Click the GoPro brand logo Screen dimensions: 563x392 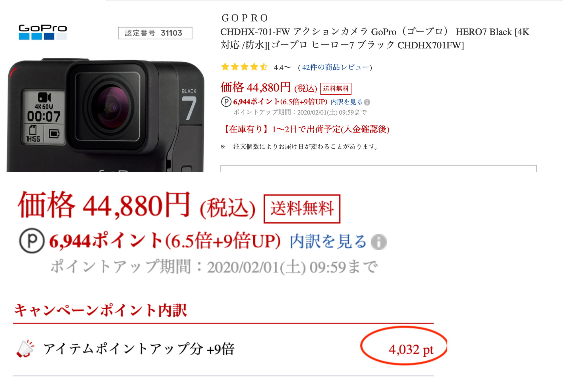click(43, 32)
